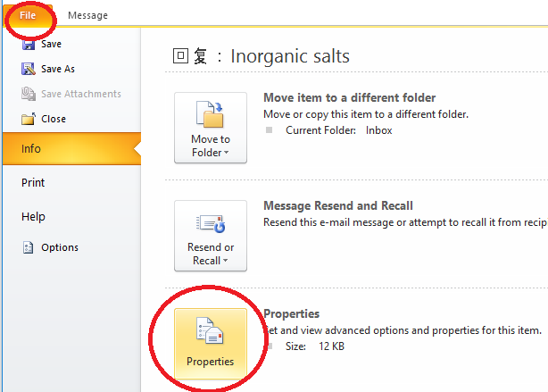Choose the Close text label
This screenshot has height=392, width=548.
[x=54, y=119]
